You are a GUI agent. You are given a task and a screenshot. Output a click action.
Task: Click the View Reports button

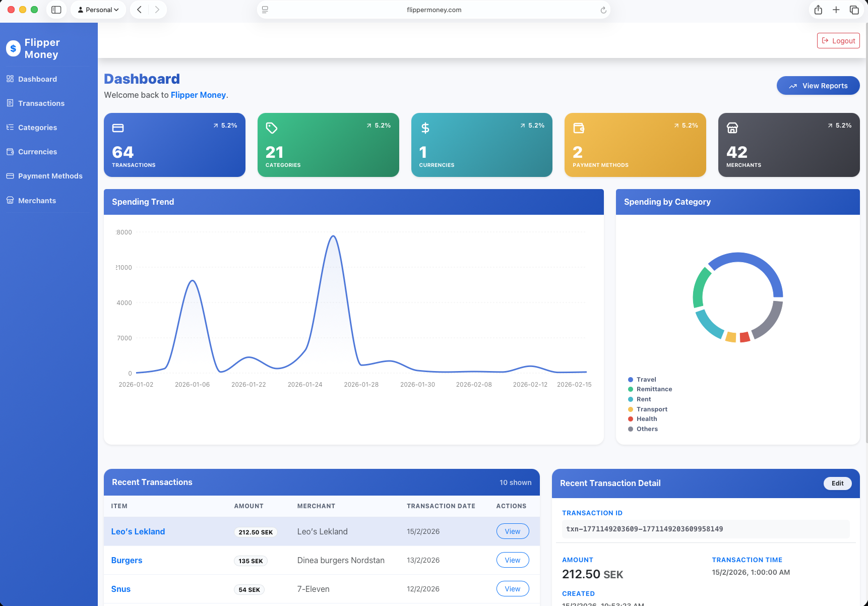click(818, 85)
